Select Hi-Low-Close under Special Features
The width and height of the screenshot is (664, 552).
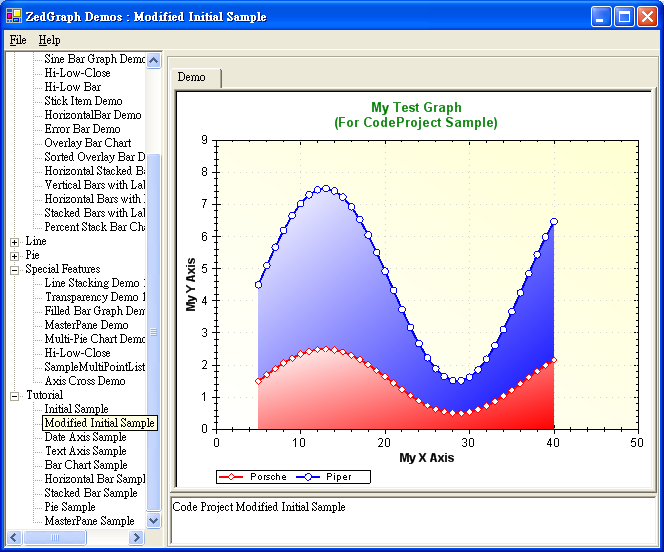tap(77, 353)
